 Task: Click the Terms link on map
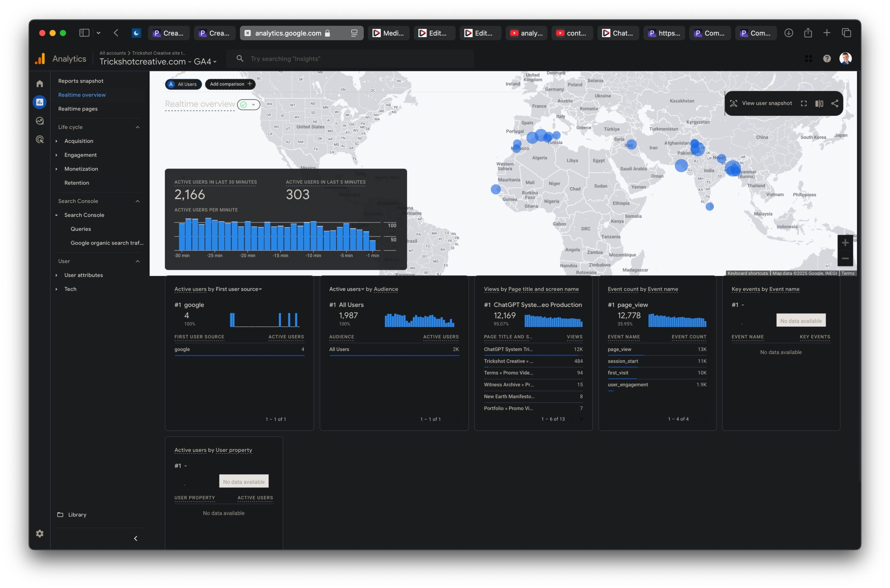point(847,273)
